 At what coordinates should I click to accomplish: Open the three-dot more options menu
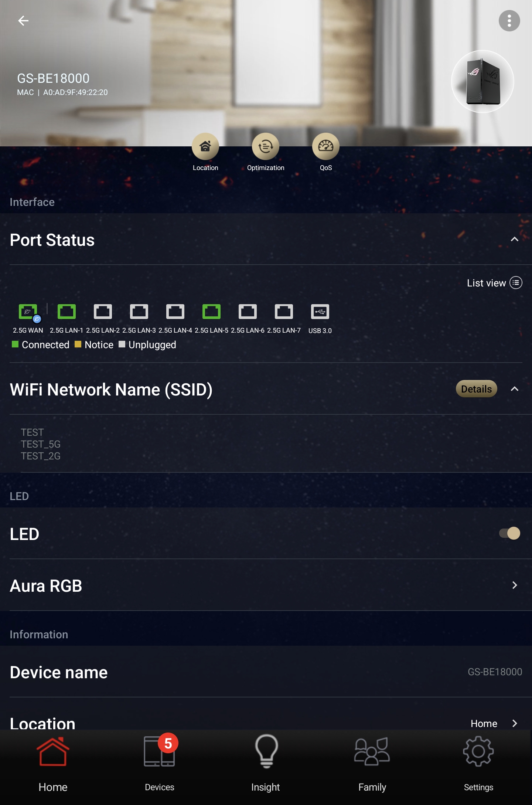coord(509,21)
